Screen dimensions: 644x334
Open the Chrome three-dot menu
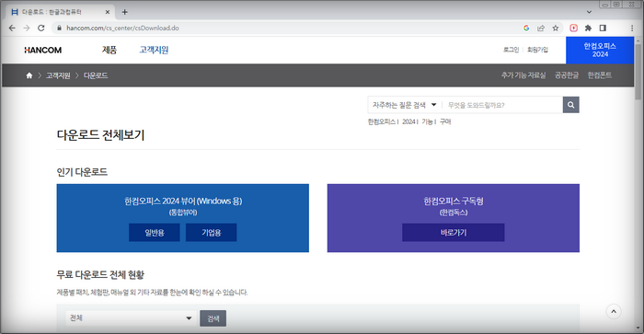[x=632, y=28]
